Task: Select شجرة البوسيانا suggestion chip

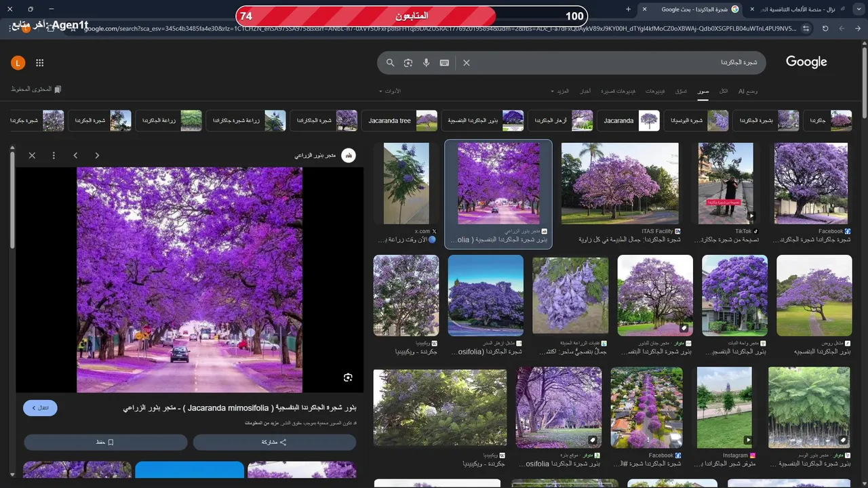Action: (696, 121)
